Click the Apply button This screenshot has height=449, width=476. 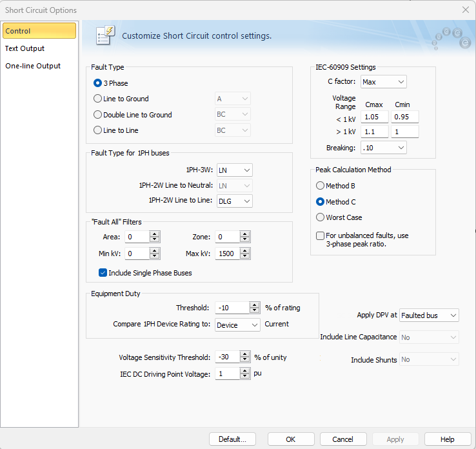pyautogui.click(x=395, y=439)
